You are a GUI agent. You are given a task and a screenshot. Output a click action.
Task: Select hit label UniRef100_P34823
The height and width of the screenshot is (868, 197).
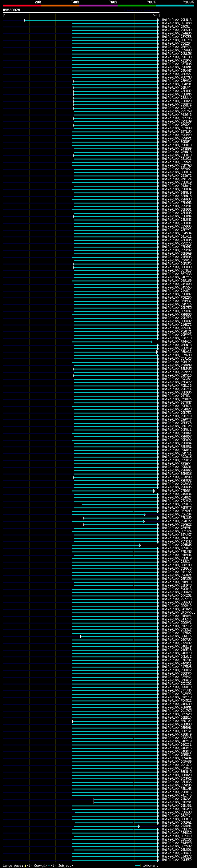pos(176,410)
